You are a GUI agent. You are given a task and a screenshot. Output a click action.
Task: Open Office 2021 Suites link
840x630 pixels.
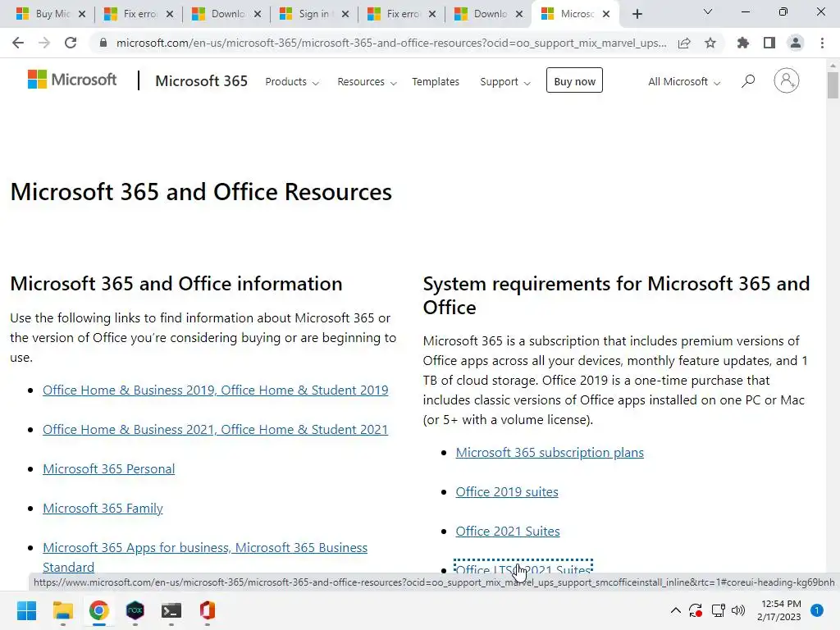(x=508, y=532)
